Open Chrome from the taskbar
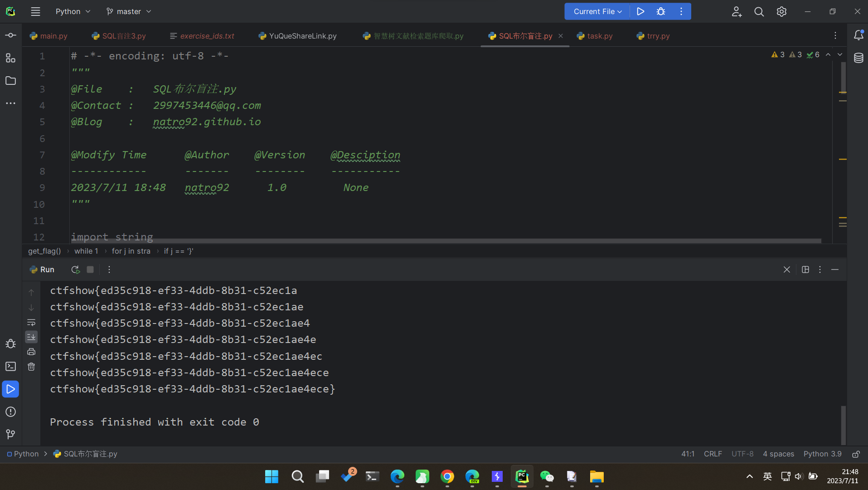 coord(447,477)
